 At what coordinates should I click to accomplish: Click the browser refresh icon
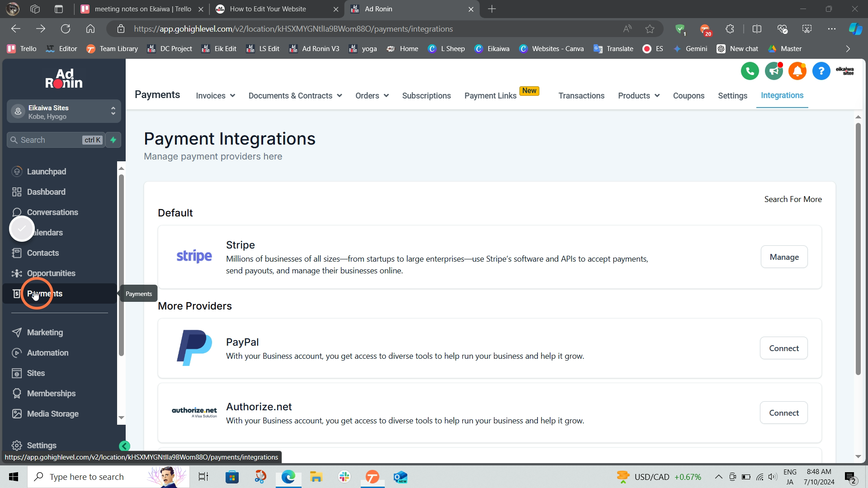(66, 29)
